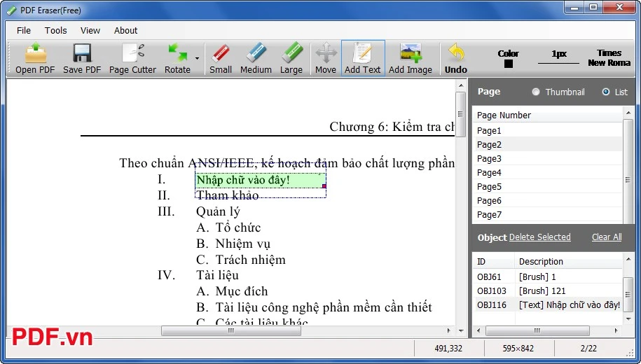
Task: Open the File menu
Action: click(24, 30)
